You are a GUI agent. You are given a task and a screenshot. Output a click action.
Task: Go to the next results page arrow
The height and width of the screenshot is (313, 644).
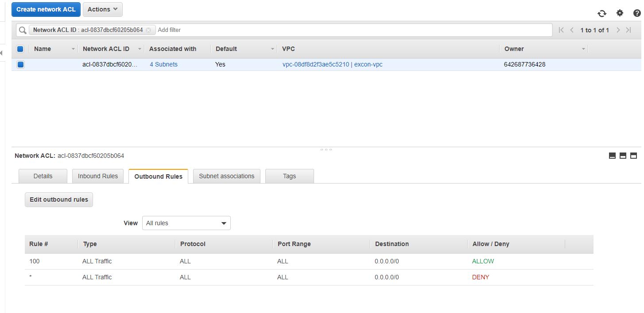point(618,30)
